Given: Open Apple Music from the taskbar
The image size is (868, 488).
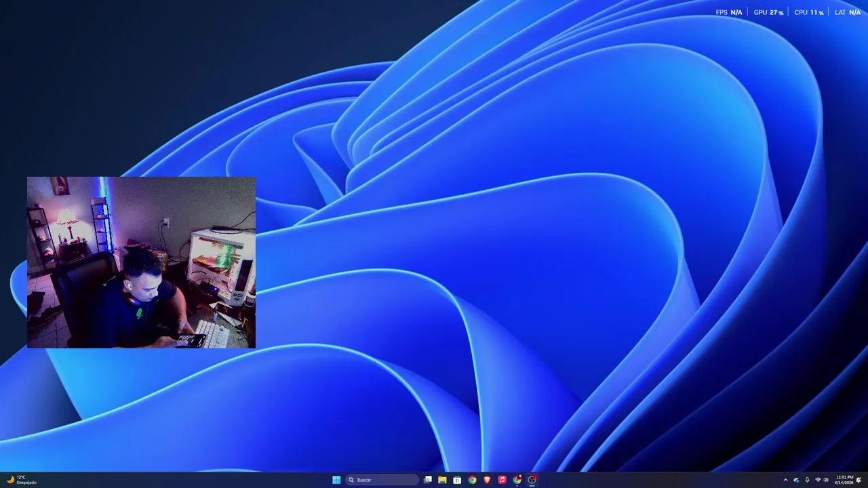Looking at the screenshot, I should (502, 480).
